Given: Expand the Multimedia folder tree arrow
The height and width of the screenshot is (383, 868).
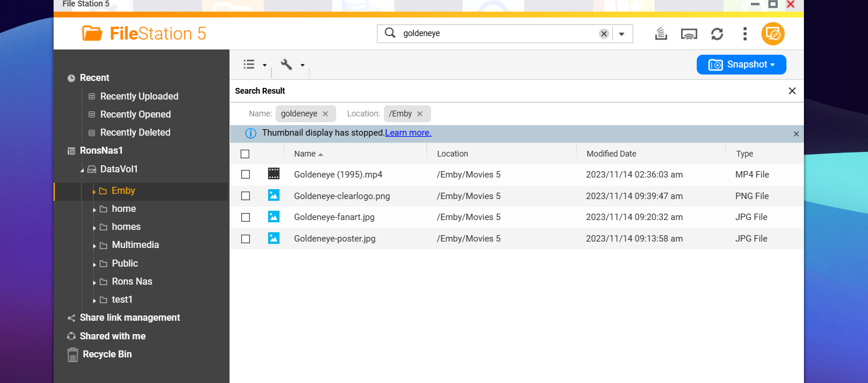Looking at the screenshot, I should pos(94,246).
